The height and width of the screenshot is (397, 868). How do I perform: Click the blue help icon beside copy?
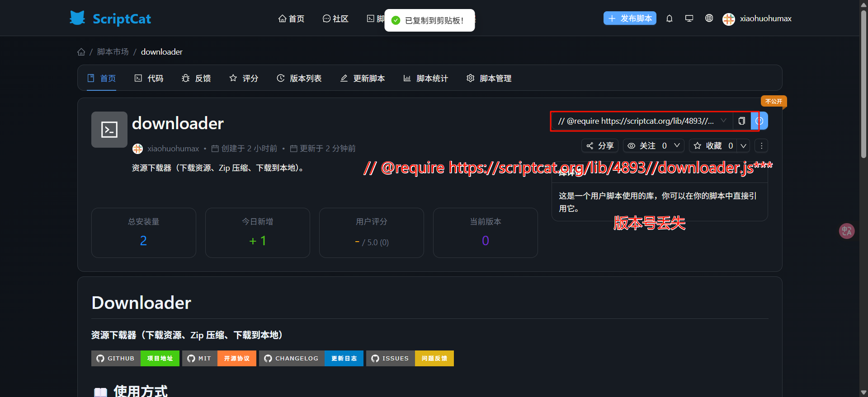(x=760, y=121)
